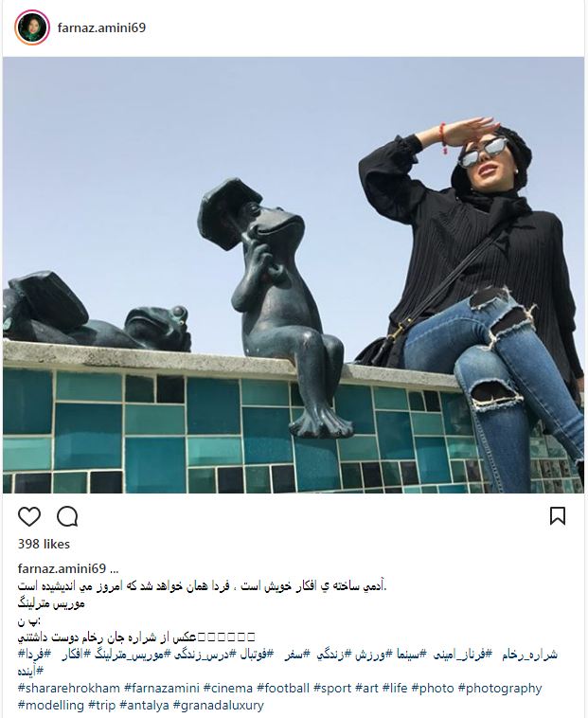Open the #shararehrokham hashtag
Image resolution: width=588 pixels, height=718 pixels.
tap(68, 689)
